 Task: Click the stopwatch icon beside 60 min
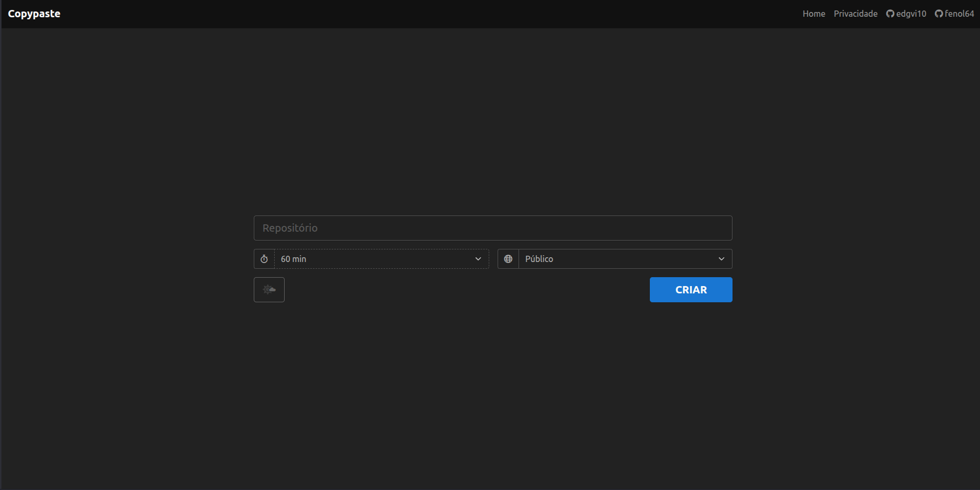[x=264, y=259]
